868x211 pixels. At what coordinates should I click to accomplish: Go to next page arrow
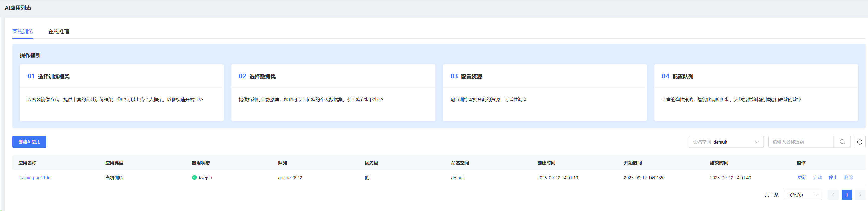pos(860,195)
